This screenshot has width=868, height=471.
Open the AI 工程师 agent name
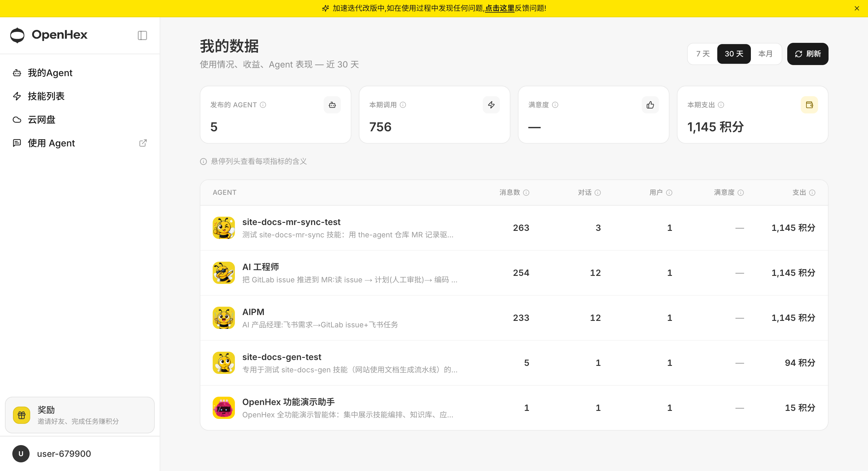(x=260, y=267)
